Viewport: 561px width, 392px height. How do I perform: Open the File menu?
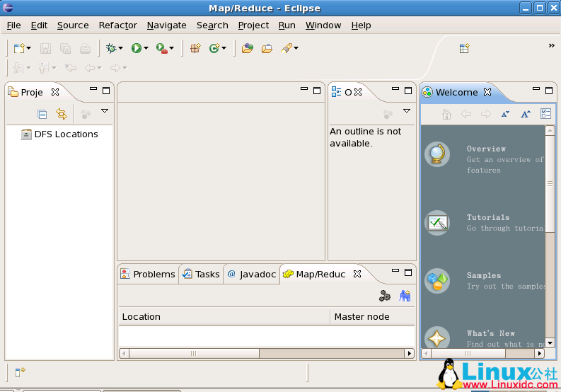click(14, 25)
